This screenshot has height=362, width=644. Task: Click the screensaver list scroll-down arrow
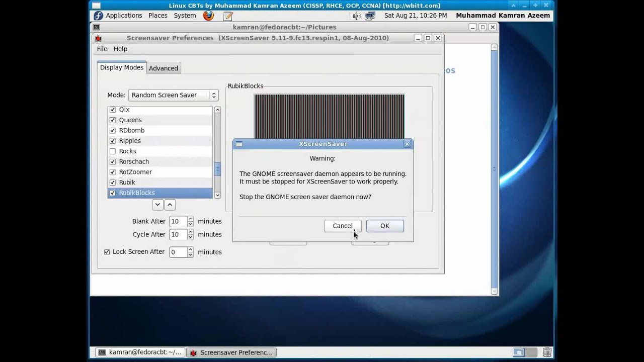[x=217, y=195]
